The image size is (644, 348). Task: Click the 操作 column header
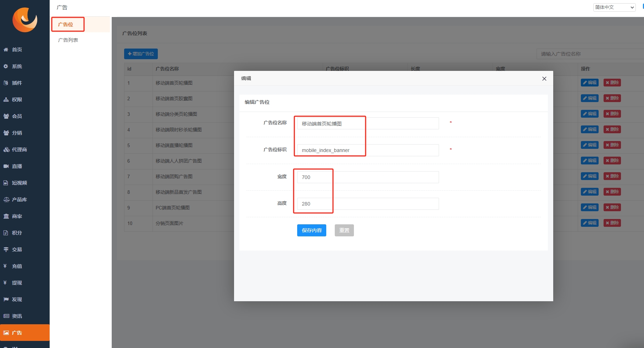pos(585,69)
